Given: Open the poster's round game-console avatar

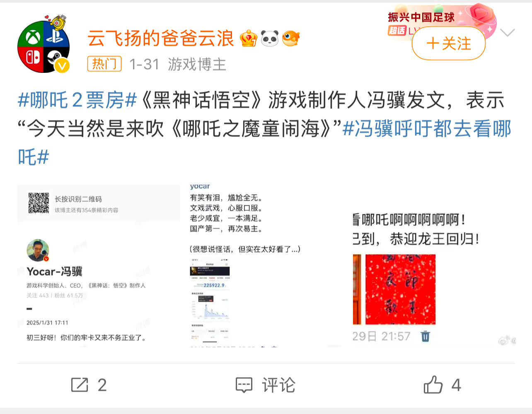Looking at the screenshot, I should (43, 46).
